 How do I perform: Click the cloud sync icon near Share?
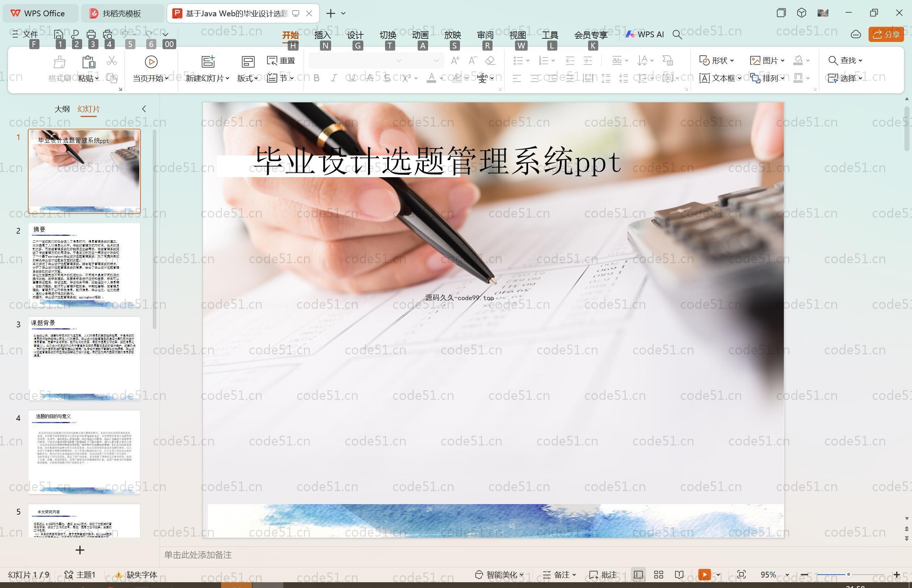(856, 34)
